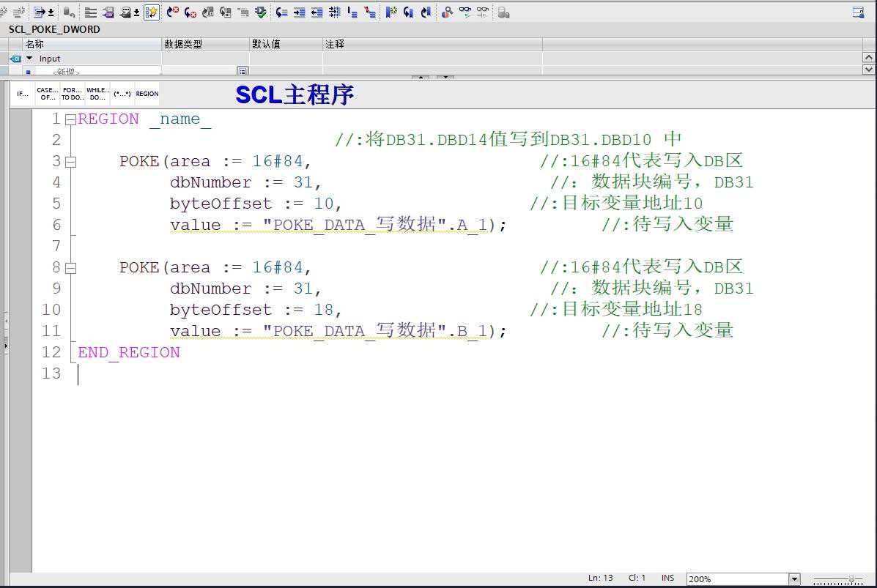The height and width of the screenshot is (588, 877).
Task: Collapse the REGION _name_ code block
Action: [70, 119]
